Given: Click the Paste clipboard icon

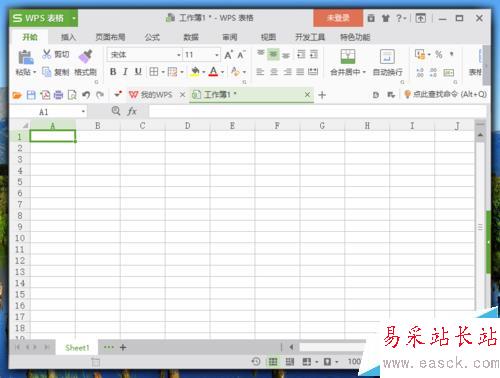Looking at the screenshot, I should pyautogui.click(x=26, y=57).
